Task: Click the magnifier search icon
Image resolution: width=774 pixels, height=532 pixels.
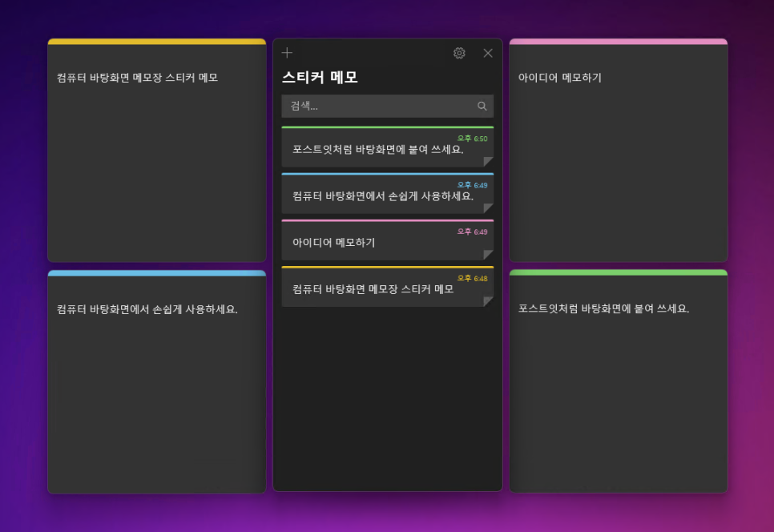Action: click(x=482, y=106)
